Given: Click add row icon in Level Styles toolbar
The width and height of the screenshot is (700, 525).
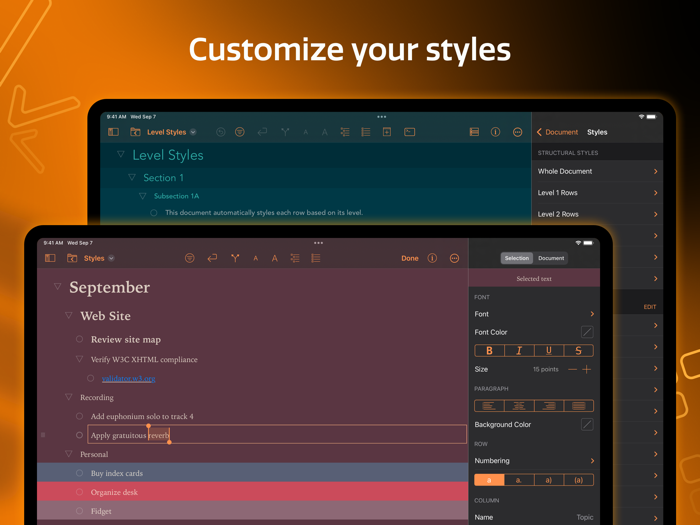Looking at the screenshot, I should (x=387, y=132).
